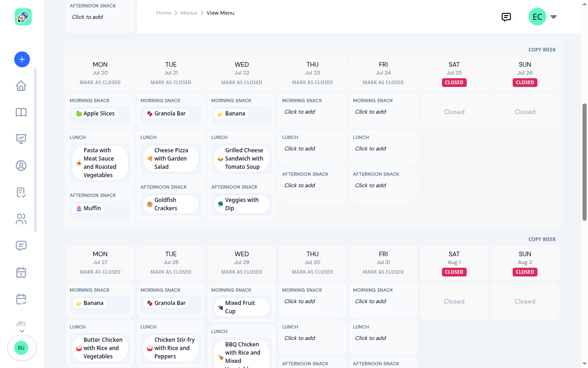The height and width of the screenshot is (368, 588).
Task: Toggle Closed badge on Sat Aug 1
Action: (x=454, y=272)
